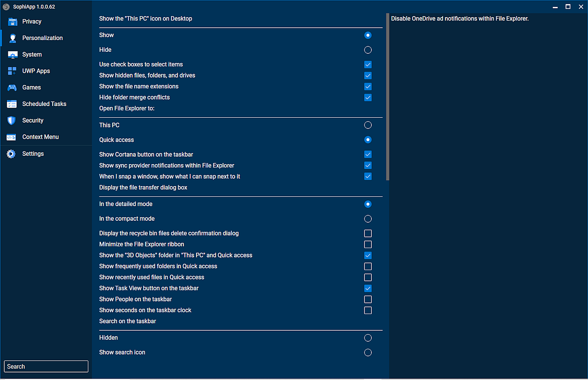Click 'Search on the taskbar' heading text
Screen dimensions: 588x380
coord(127,321)
